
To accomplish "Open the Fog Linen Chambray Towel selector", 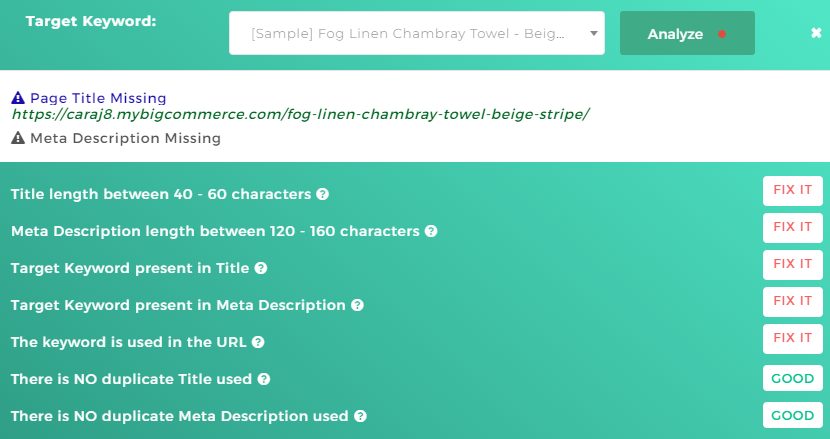I will tap(417, 33).
